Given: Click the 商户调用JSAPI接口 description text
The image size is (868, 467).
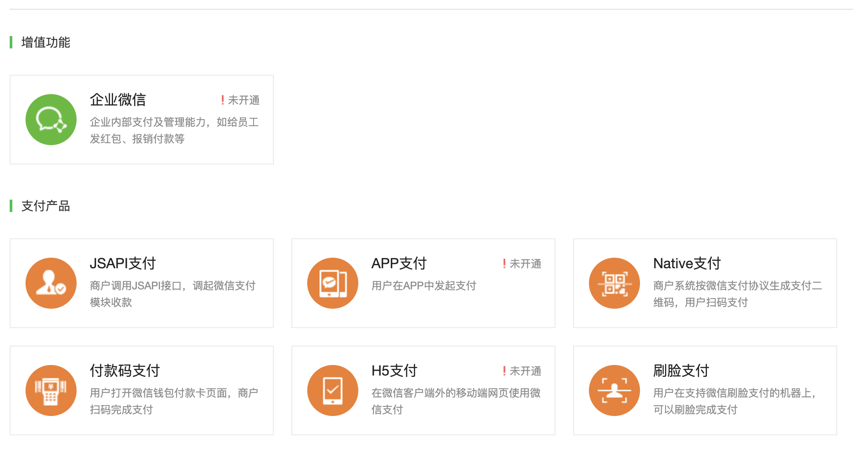Looking at the screenshot, I should tap(173, 294).
